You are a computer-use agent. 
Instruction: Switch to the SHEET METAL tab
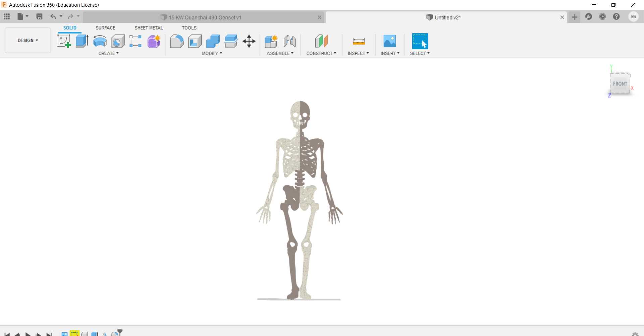pyautogui.click(x=149, y=28)
